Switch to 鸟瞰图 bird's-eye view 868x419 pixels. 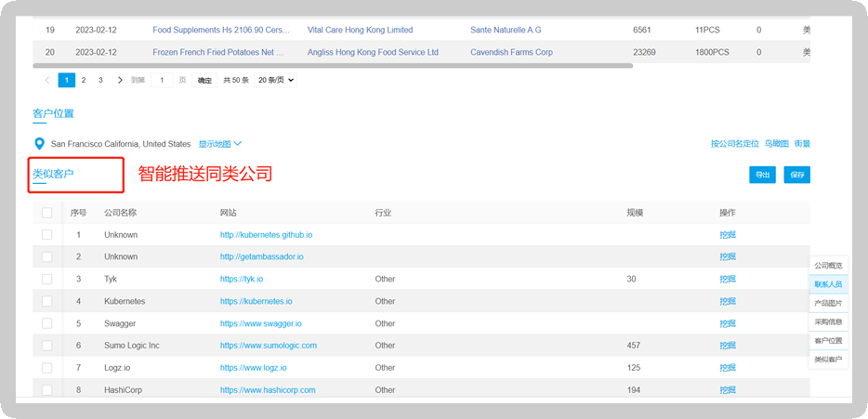click(x=776, y=144)
